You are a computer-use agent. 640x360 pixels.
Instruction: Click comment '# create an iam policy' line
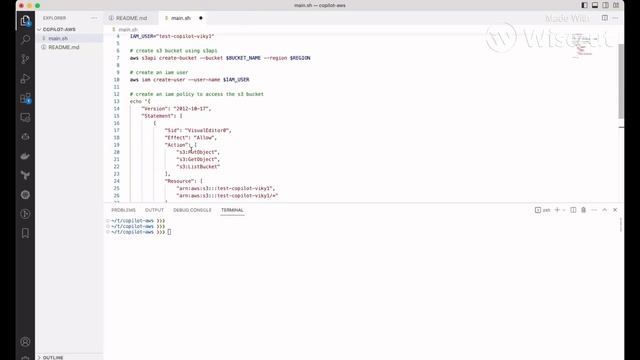click(x=197, y=94)
